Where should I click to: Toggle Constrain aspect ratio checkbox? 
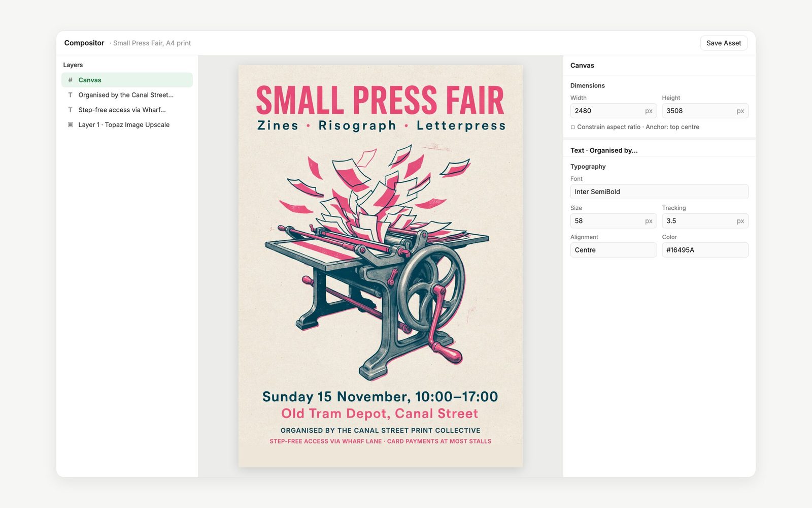(x=573, y=127)
